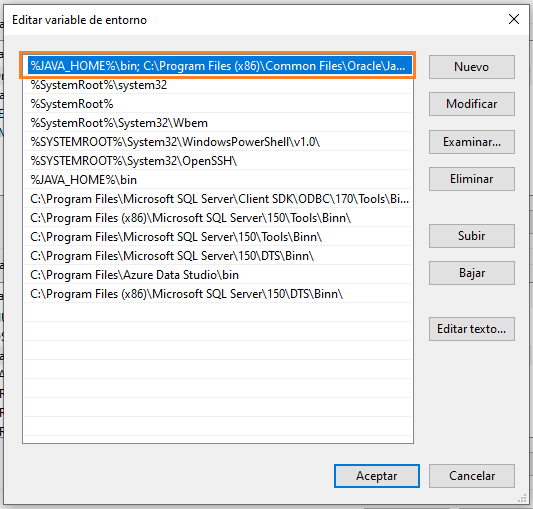Click the window resize grip corner
Screen dimensions: 533x509
[x=522, y=499]
